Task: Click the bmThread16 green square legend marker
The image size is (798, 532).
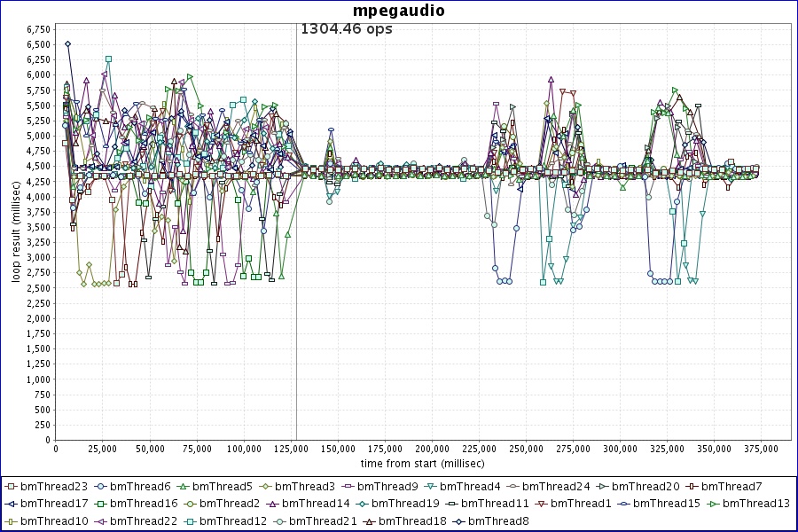Action: [101, 504]
